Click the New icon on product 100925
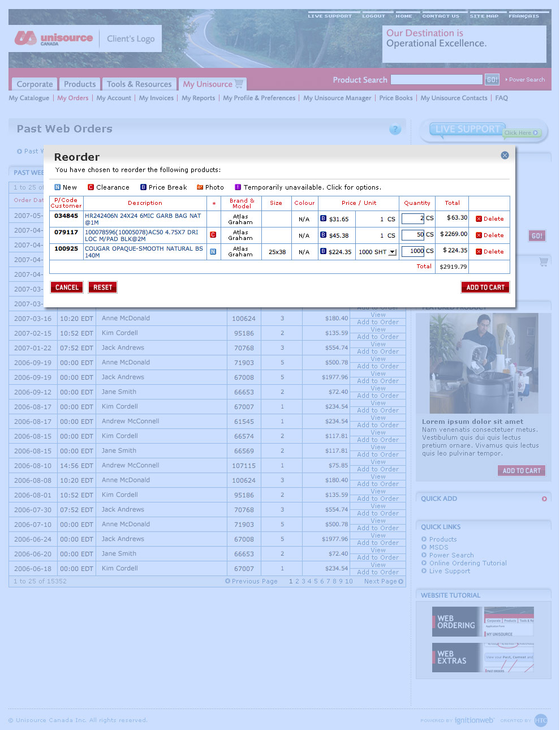560x730 pixels. point(213,252)
